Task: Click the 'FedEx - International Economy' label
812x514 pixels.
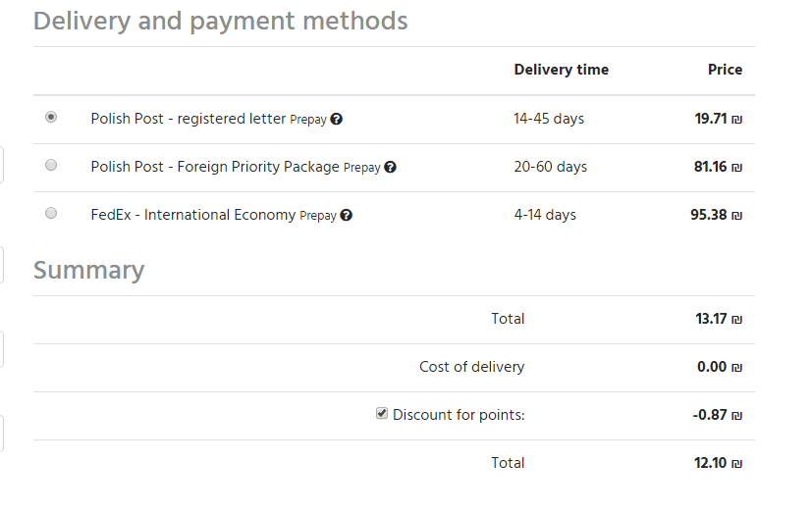Action: click(x=192, y=215)
